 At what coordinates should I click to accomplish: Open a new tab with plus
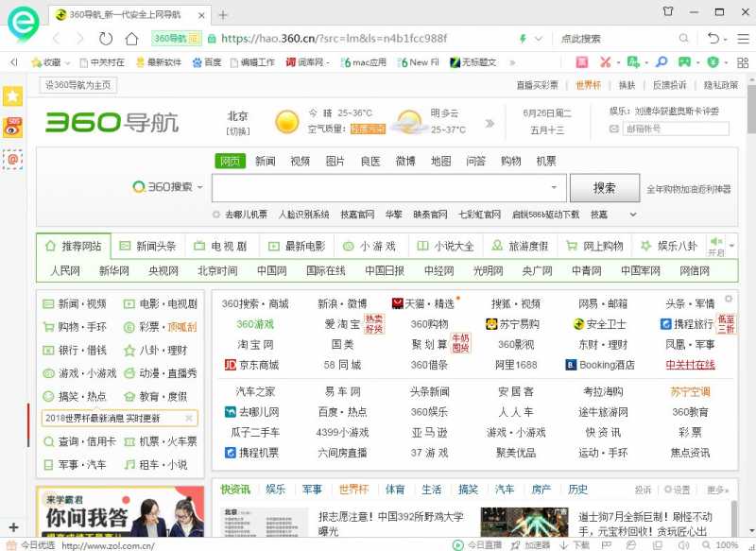223,15
